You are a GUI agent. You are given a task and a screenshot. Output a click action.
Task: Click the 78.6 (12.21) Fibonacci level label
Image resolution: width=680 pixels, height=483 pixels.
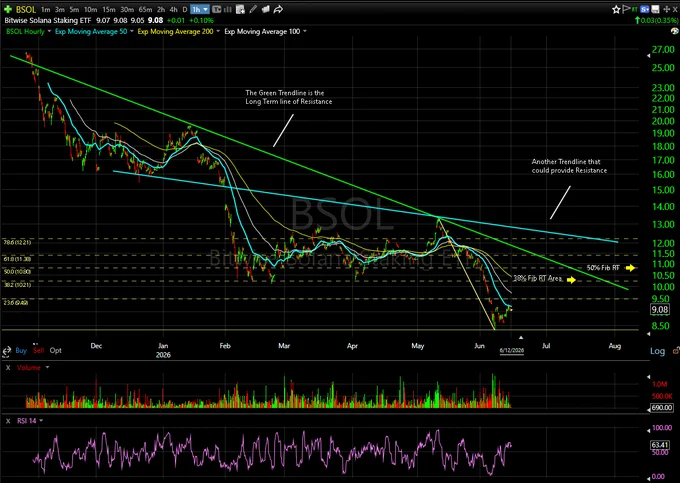[18, 242]
